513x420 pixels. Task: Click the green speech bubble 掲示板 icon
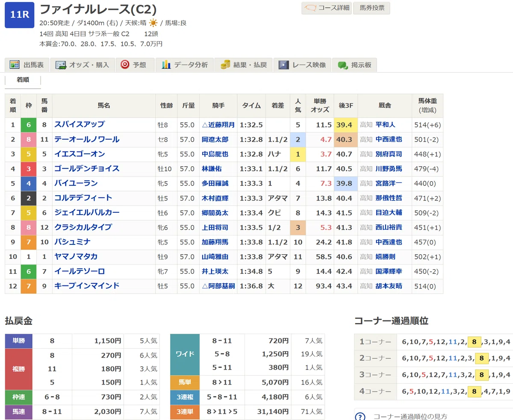(343, 65)
